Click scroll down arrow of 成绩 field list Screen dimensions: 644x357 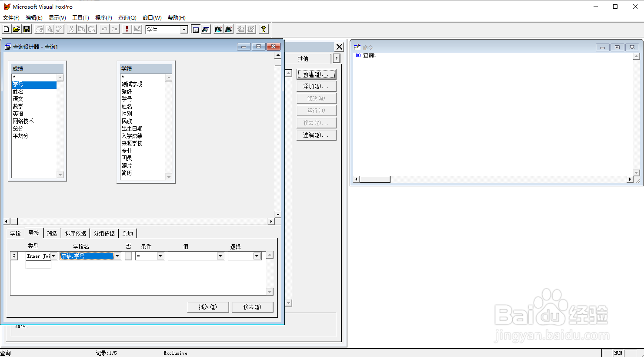pyautogui.click(x=60, y=175)
